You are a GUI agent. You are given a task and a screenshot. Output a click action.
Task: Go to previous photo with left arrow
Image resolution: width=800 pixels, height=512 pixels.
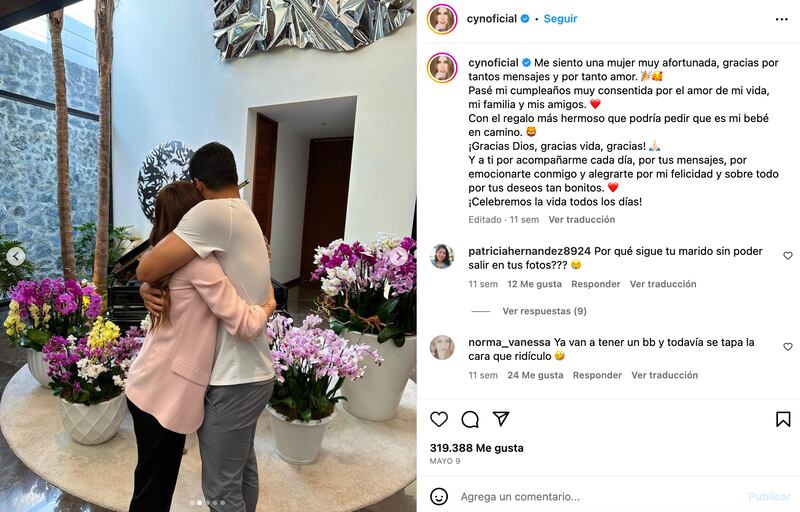pos(15,256)
